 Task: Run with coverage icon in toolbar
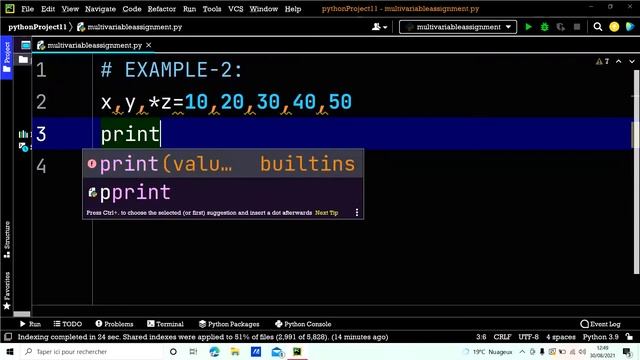(561, 27)
